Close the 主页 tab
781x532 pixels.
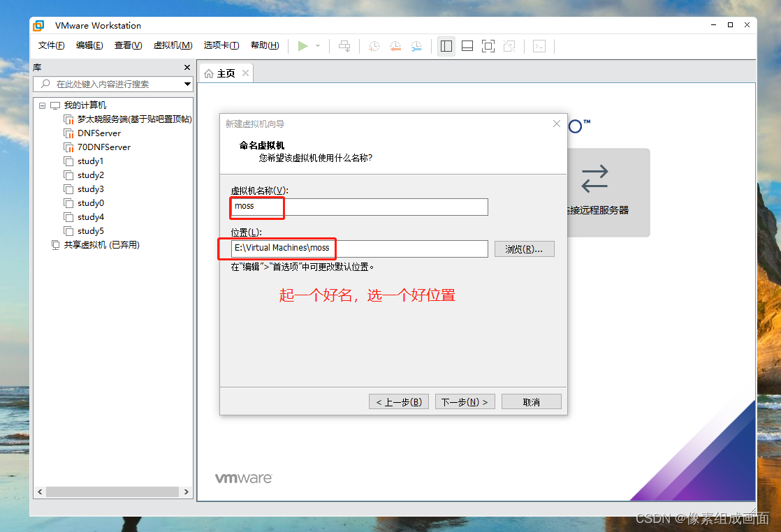coord(245,73)
